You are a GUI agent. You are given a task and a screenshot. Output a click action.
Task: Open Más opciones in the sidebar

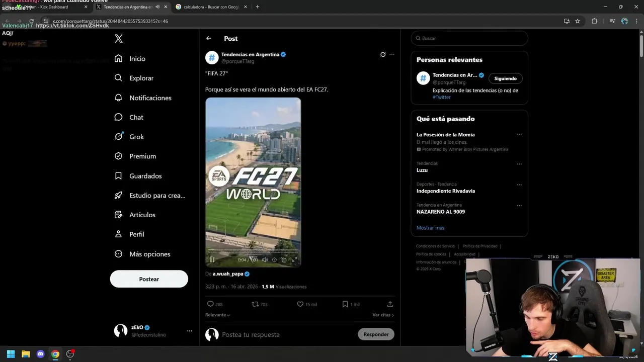[142, 254]
